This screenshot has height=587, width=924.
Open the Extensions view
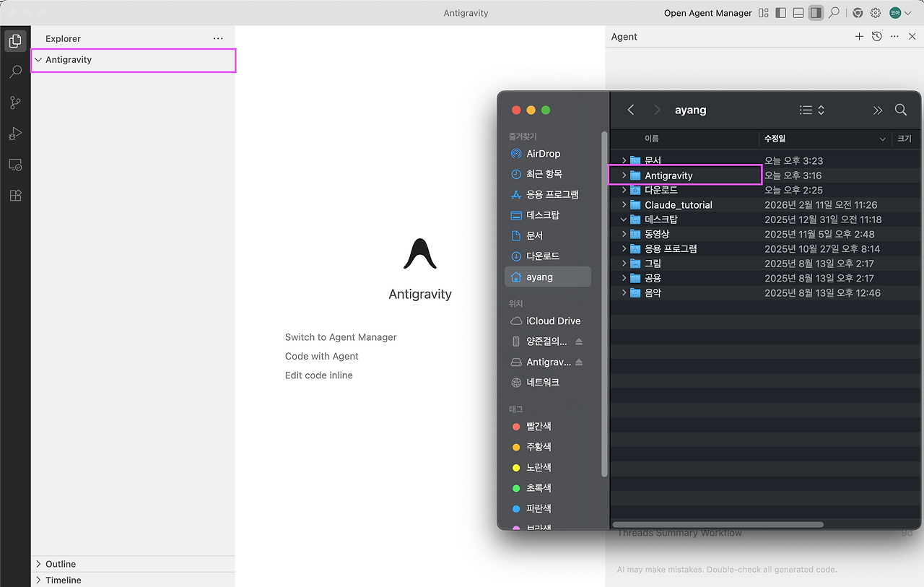[x=15, y=196]
